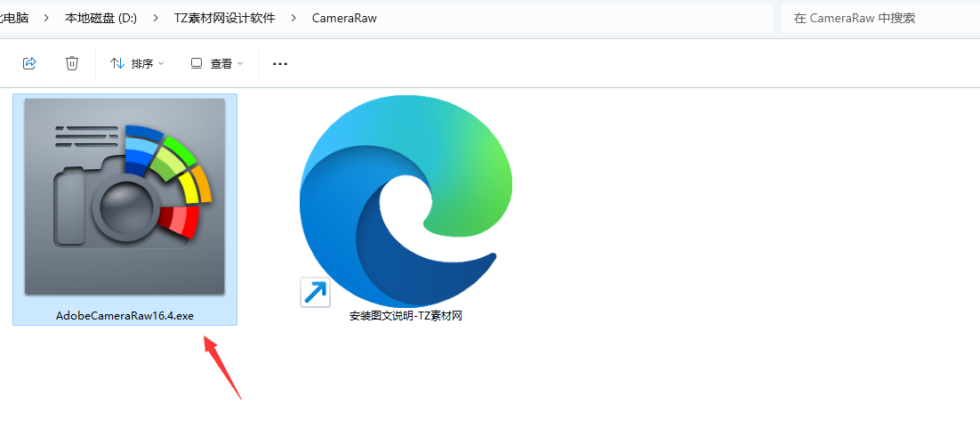Expand the chevron after 本地磁盘 (D:)
This screenshot has height=421, width=980.
(x=156, y=18)
